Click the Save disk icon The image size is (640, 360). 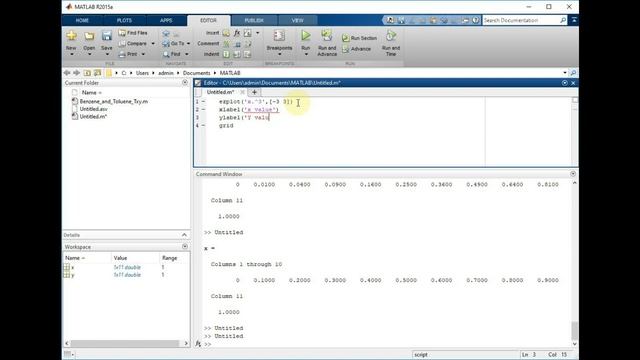[x=107, y=36]
